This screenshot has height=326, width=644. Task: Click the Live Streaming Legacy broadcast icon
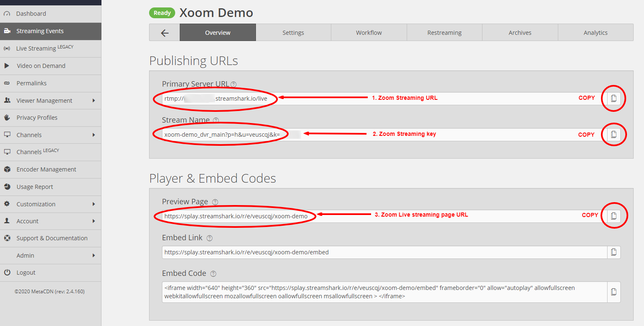point(7,48)
